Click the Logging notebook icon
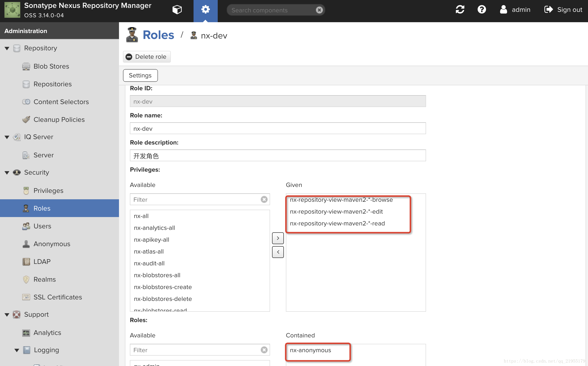The width and height of the screenshot is (588, 366). click(x=26, y=350)
